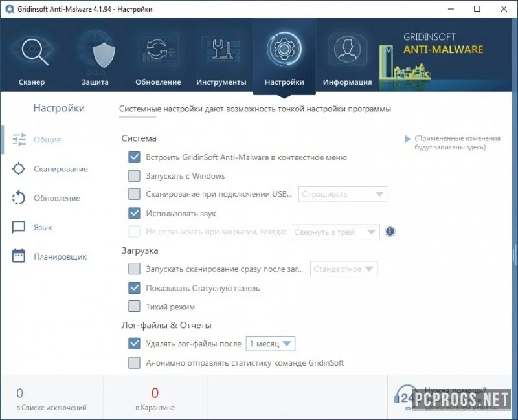
Task: Open Сканирование settings category
Action: pos(61,169)
